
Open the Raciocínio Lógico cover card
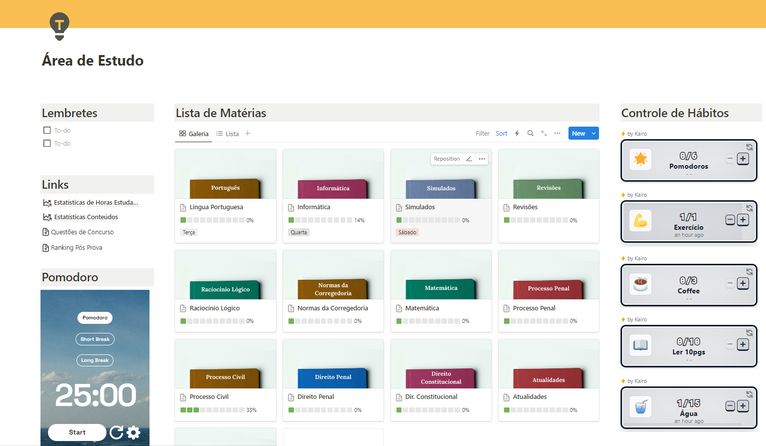225,275
